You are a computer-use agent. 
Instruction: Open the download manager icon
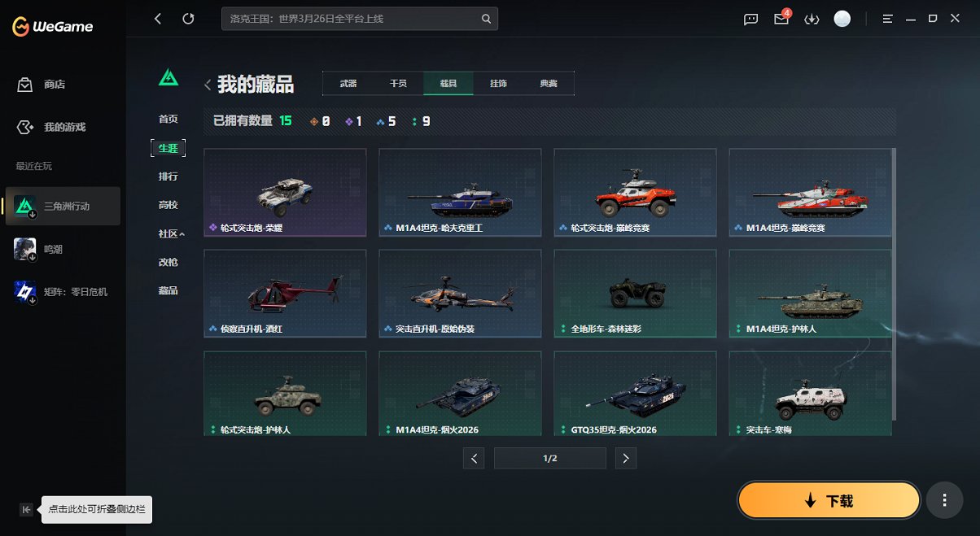point(812,19)
